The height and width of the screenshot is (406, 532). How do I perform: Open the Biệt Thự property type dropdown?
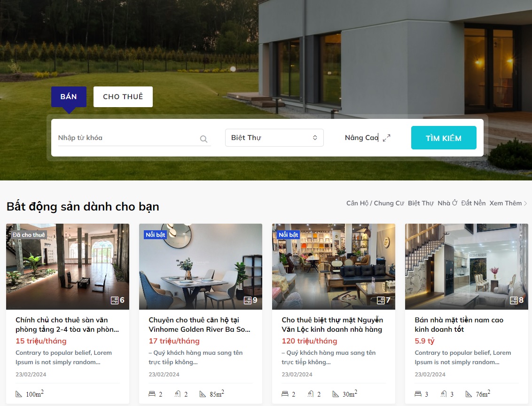[x=274, y=138]
